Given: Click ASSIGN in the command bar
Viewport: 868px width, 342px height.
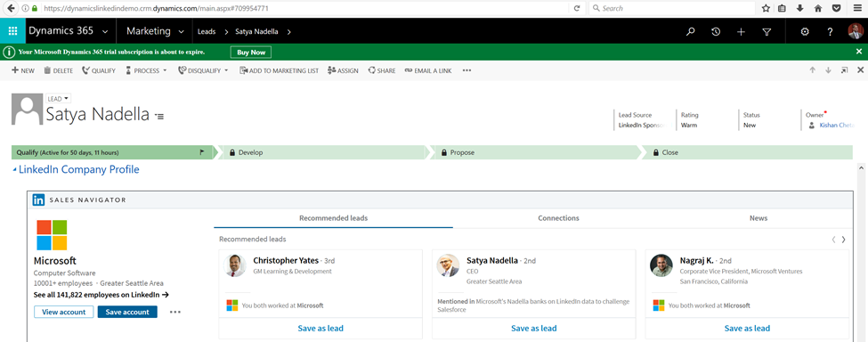Looking at the screenshot, I should tap(344, 70).
